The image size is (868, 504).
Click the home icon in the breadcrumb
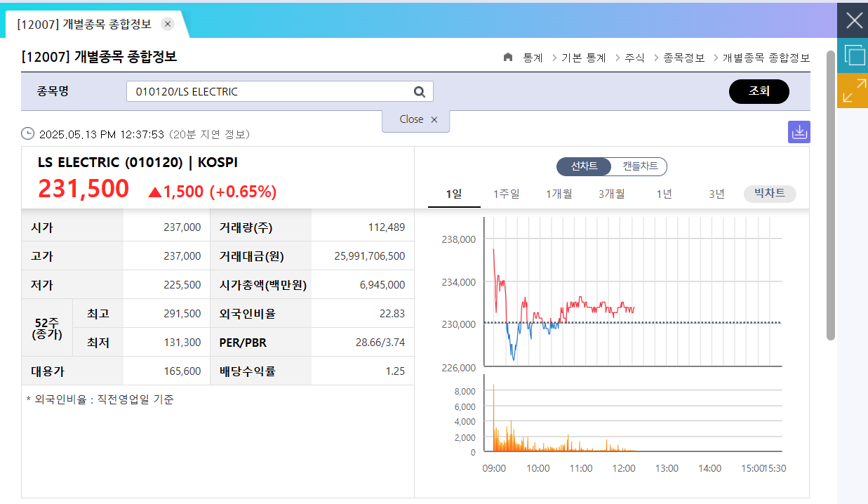[507, 58]
